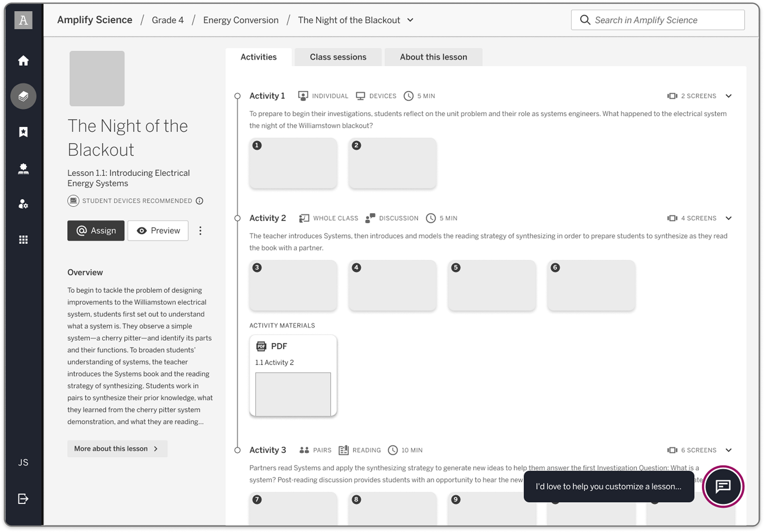This screenshot has height=532, width=764.
Task: Click the Assign button
Action: point(96,231)
